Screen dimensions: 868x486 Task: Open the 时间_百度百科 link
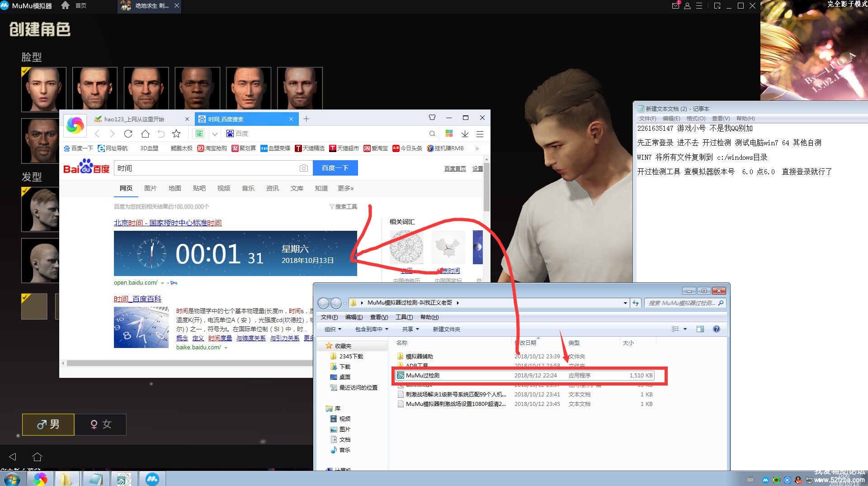pyautogui.click(x=137, y=299)
